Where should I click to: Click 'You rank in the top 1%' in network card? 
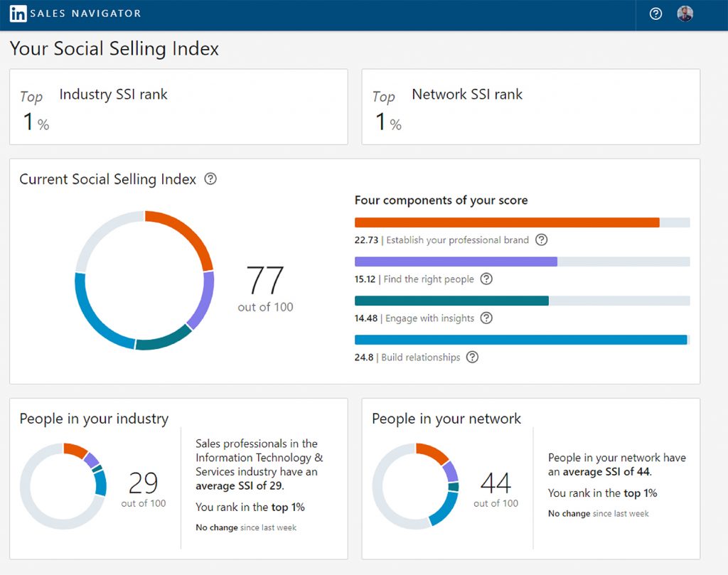(x=603, y=493)
